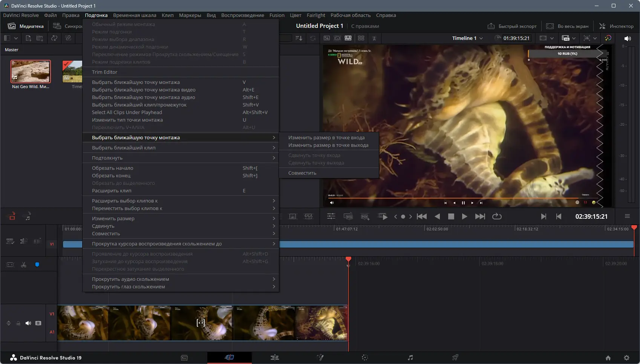640x364 pixels.
Task: Click the Quick Export button
Action: [512, 26]
